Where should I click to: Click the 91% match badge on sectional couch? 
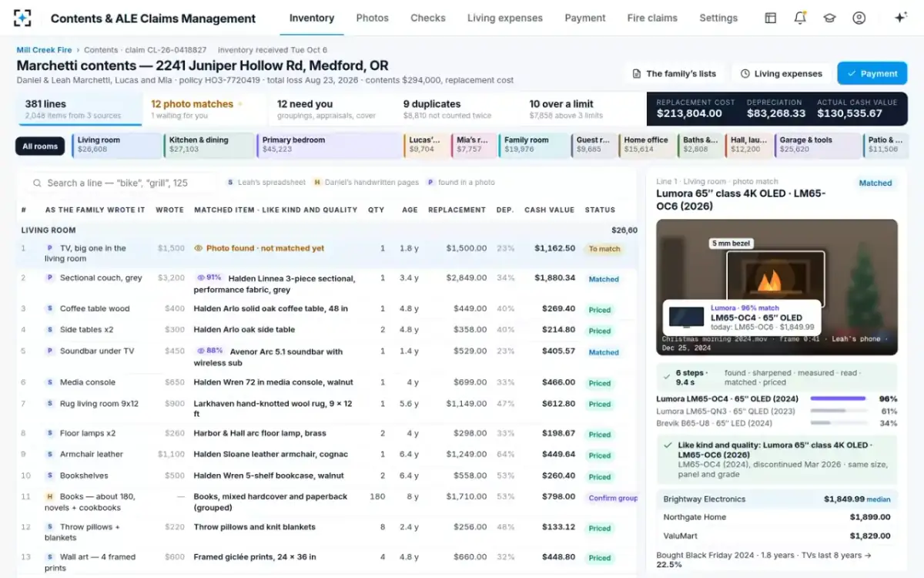pos(209,277)
